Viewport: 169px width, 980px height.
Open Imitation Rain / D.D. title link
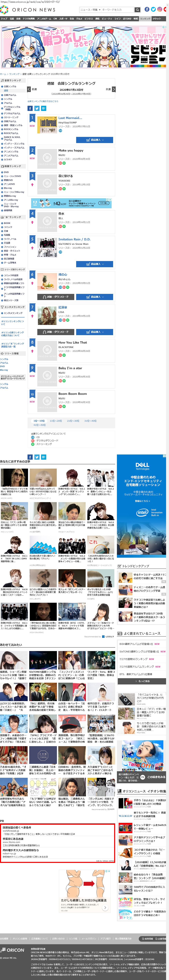[74, 239]
